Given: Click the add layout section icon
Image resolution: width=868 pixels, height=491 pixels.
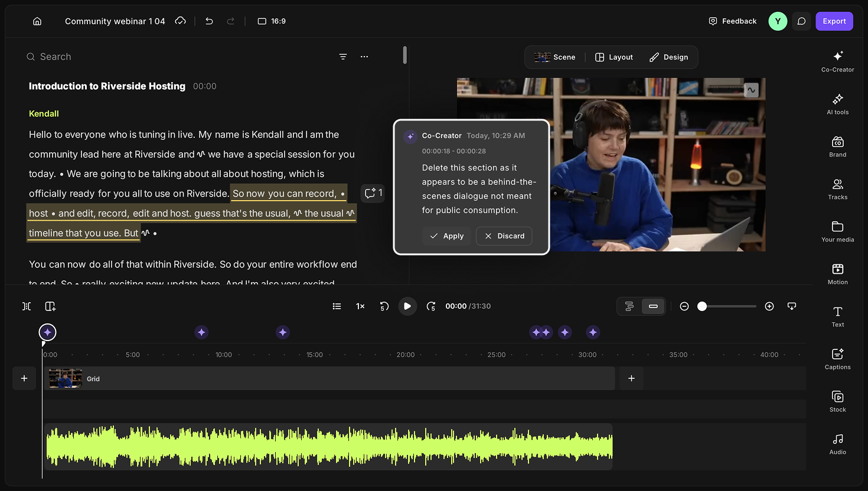Looking at the screenshot, I should [50, 306].
